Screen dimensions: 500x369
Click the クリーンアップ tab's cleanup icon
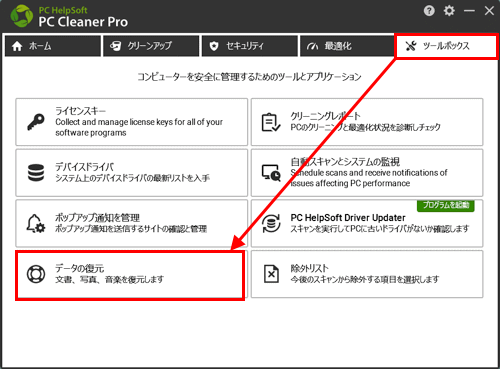116,46
